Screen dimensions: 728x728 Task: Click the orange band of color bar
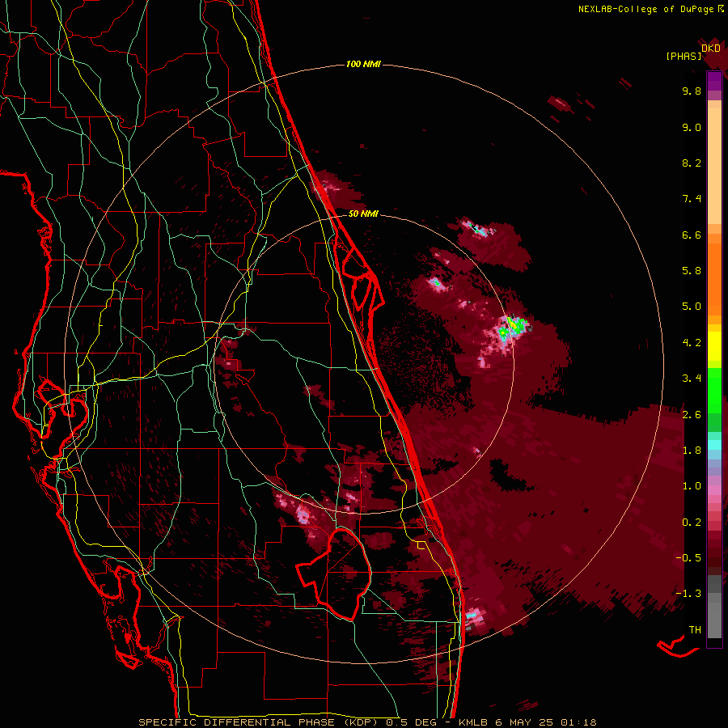click(714, 274)
